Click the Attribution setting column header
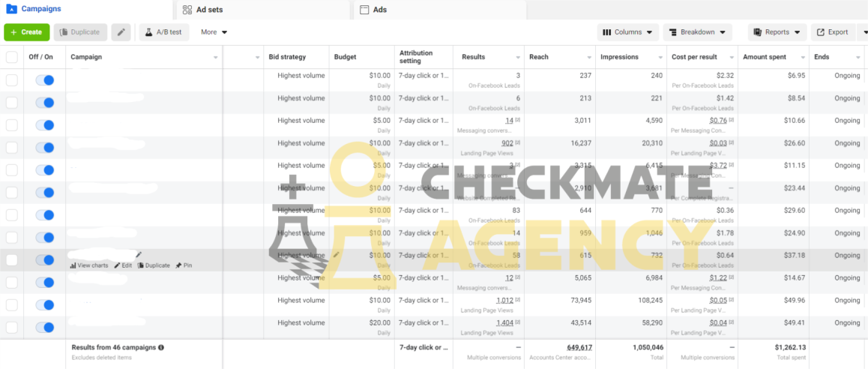The height and width of the screenshot is (369, 868). (x=416, y=57)
